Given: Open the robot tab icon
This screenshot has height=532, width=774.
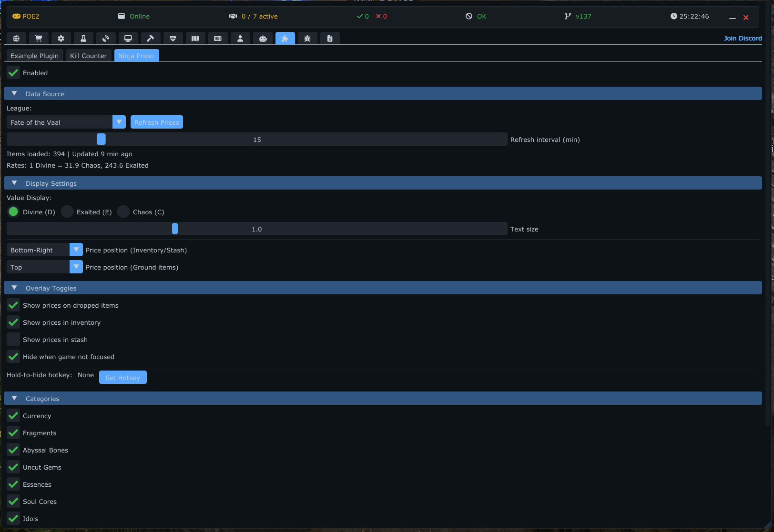Looking at the screenshot, I should pos(263,39).
